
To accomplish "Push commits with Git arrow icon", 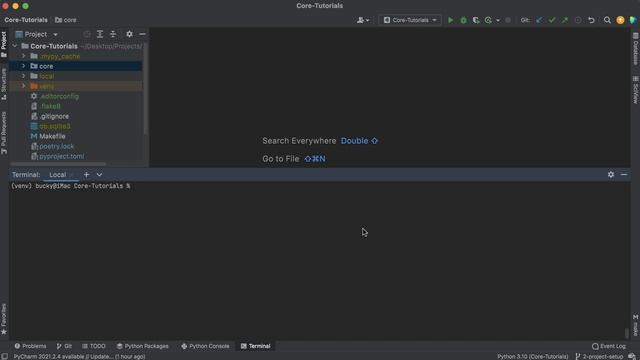I will [565, 20].
